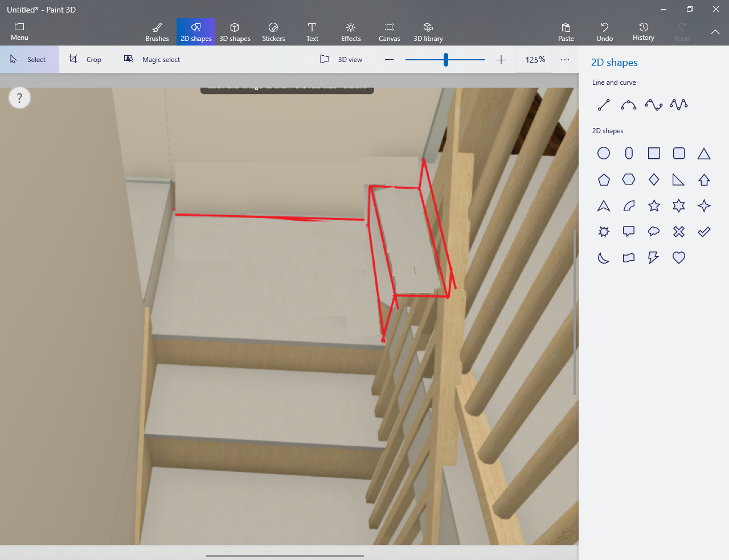Select the circle shape
Image resolution: width=729 pixels, height=560 pixels.
pyautogui.click(x=604, y=153)
